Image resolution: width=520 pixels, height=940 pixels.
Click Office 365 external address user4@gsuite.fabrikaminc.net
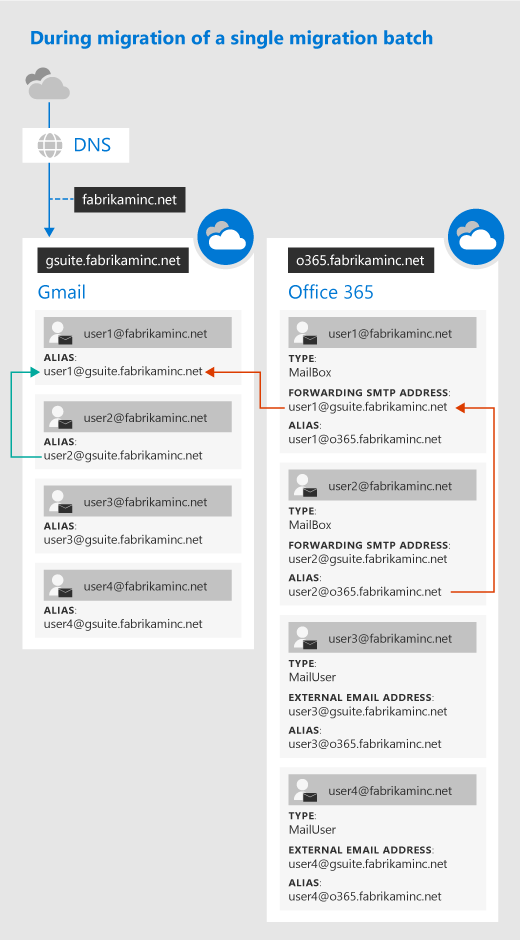tap(368, 864)
